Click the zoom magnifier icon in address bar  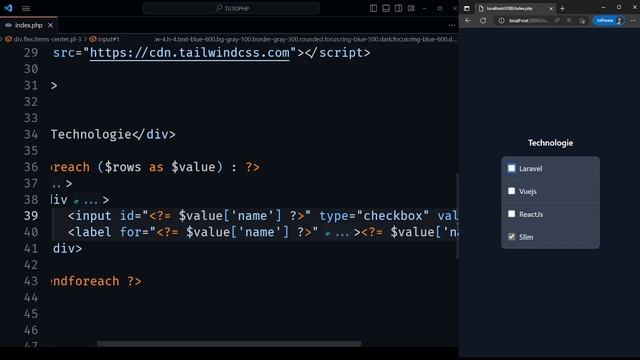pyautogui.click(x=569, y=20)
